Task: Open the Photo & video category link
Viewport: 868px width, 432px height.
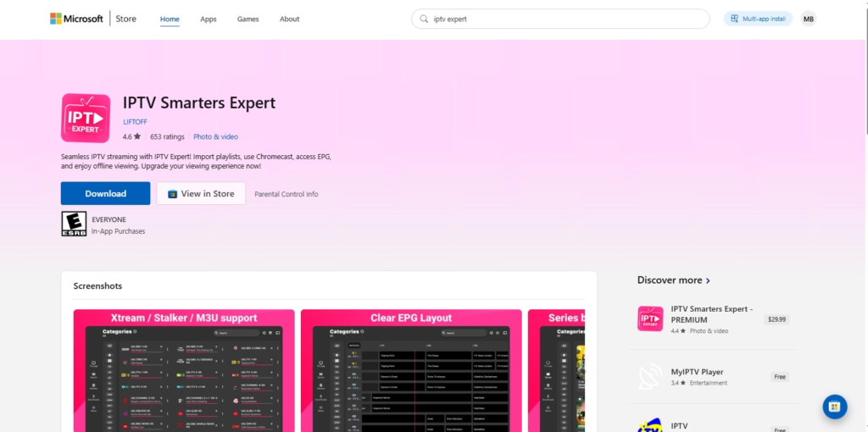Action: click(x=216, y=136)
